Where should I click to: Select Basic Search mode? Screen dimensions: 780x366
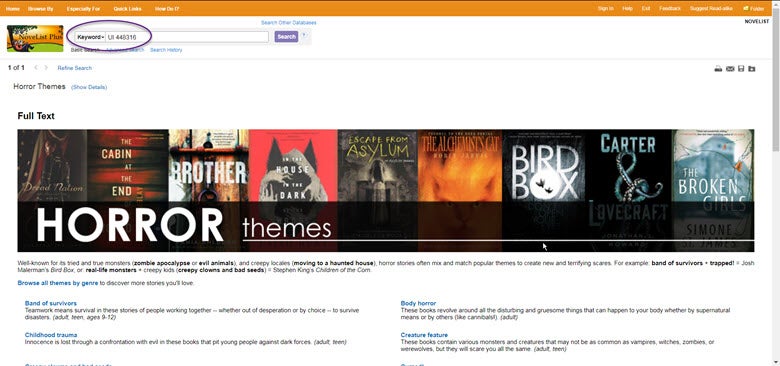click(85, 50)
